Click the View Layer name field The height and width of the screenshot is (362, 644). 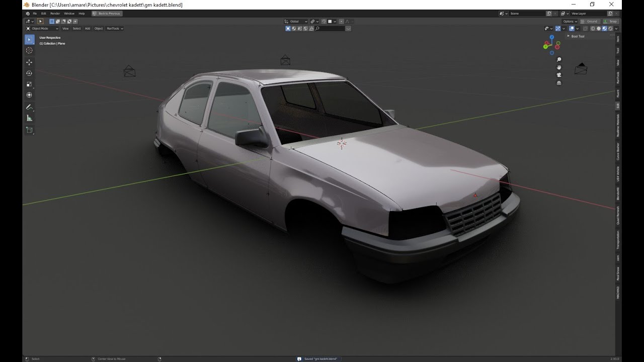589,14
